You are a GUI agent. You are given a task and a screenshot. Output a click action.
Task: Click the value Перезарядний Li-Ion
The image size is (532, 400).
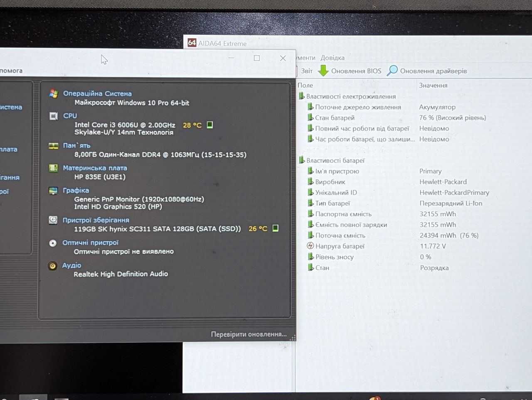[451, 203]
